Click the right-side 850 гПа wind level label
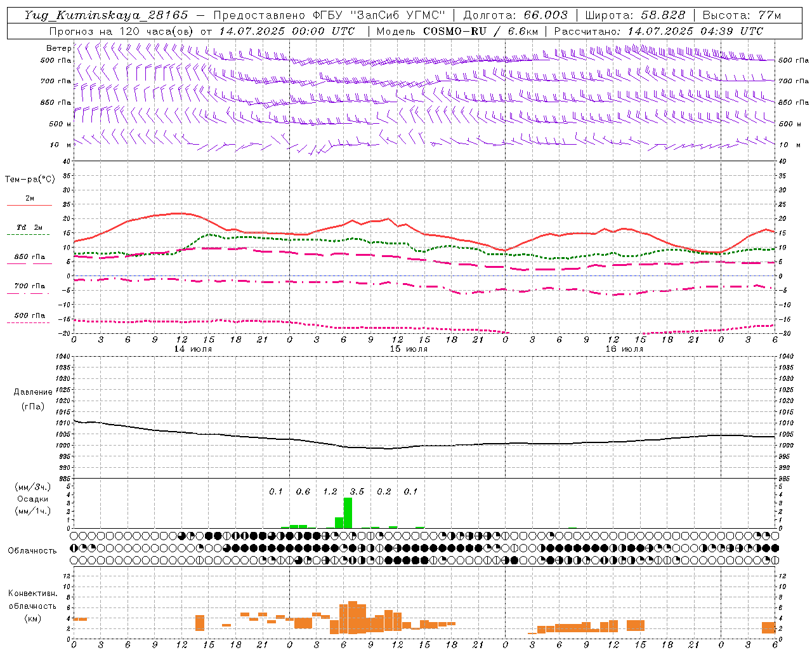Screen dimensions: 812x650 tap(794, 103)
